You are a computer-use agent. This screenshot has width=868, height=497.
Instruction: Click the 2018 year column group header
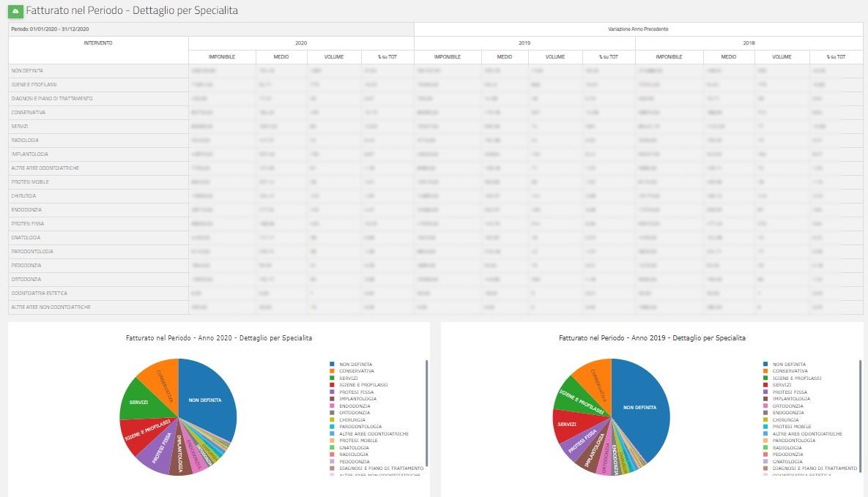[749, 43]
